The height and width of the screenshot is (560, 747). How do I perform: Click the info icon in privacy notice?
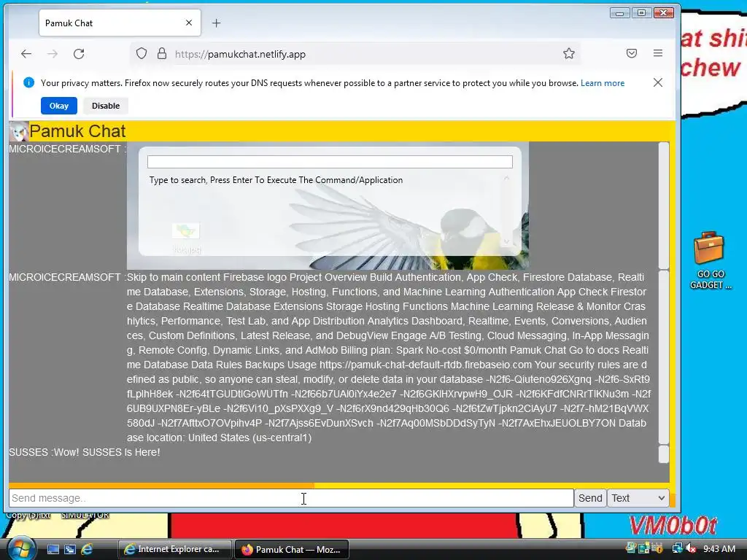coord(28,82)
